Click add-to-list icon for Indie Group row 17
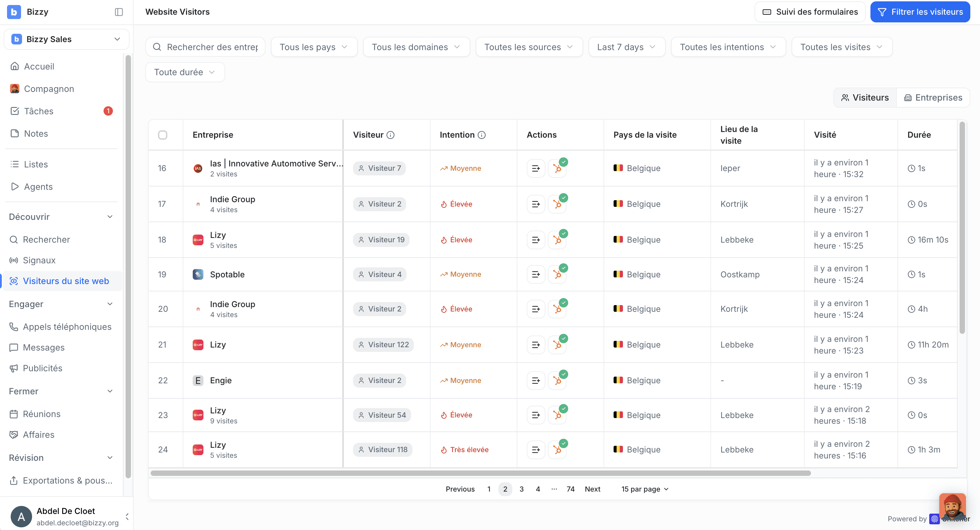 536,204
